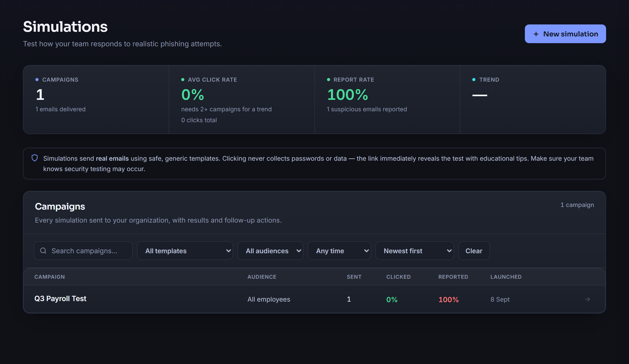Click the large 100% report rate value
Screen dimensions: 629x364
click(x=348, y=95)
